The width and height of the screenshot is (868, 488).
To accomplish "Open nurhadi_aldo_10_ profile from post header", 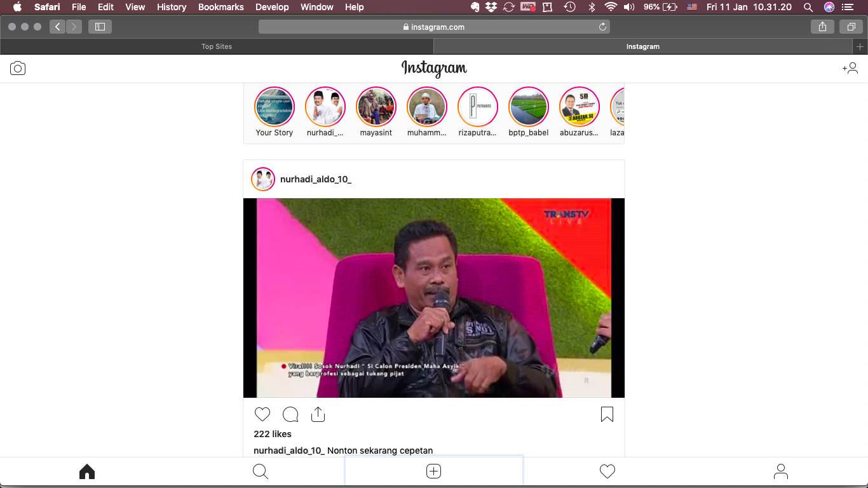I will pyautogui.click(x=315, y=179).
